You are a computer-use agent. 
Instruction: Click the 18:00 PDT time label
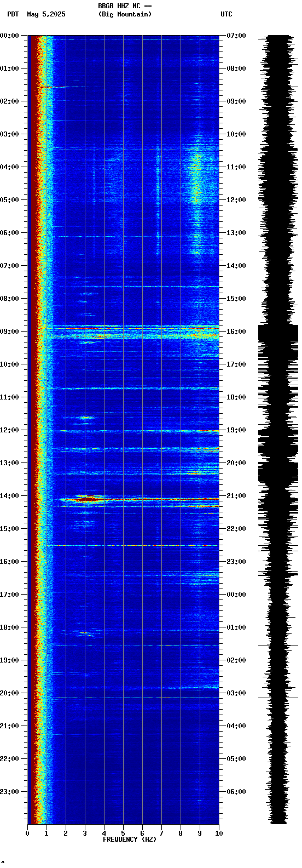(10, 627)
